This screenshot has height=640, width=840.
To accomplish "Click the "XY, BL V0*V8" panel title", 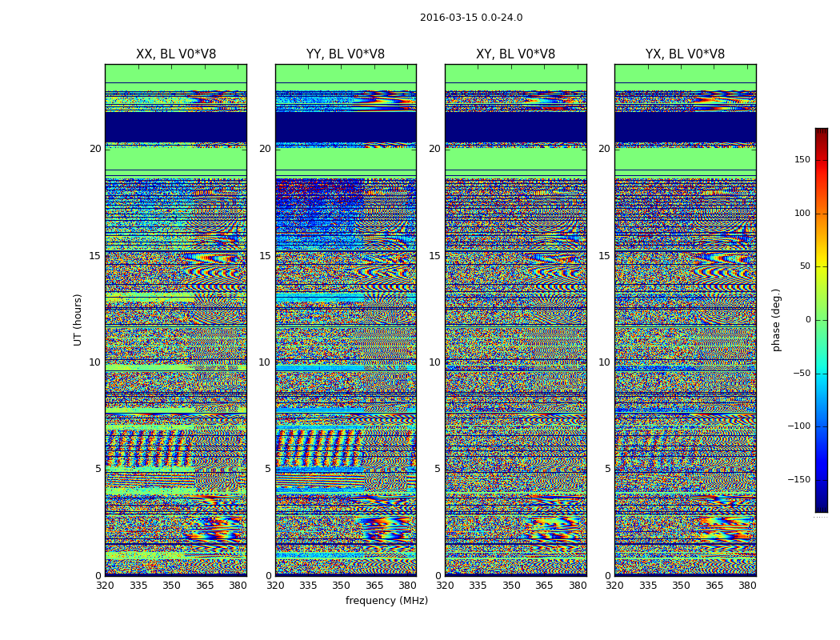I will (x=515, y=54).
